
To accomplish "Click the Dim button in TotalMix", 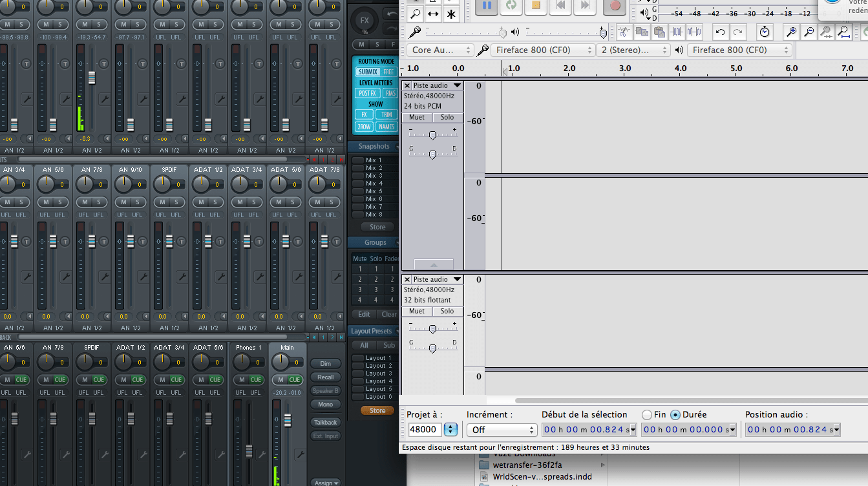I will [x=326, y=364].
